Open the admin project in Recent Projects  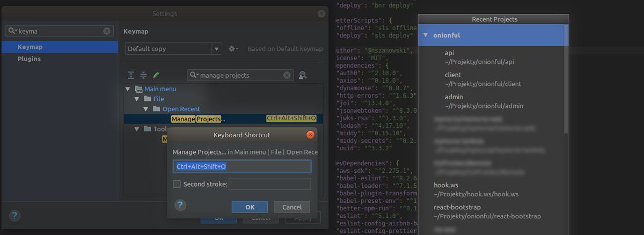[491, 101]
